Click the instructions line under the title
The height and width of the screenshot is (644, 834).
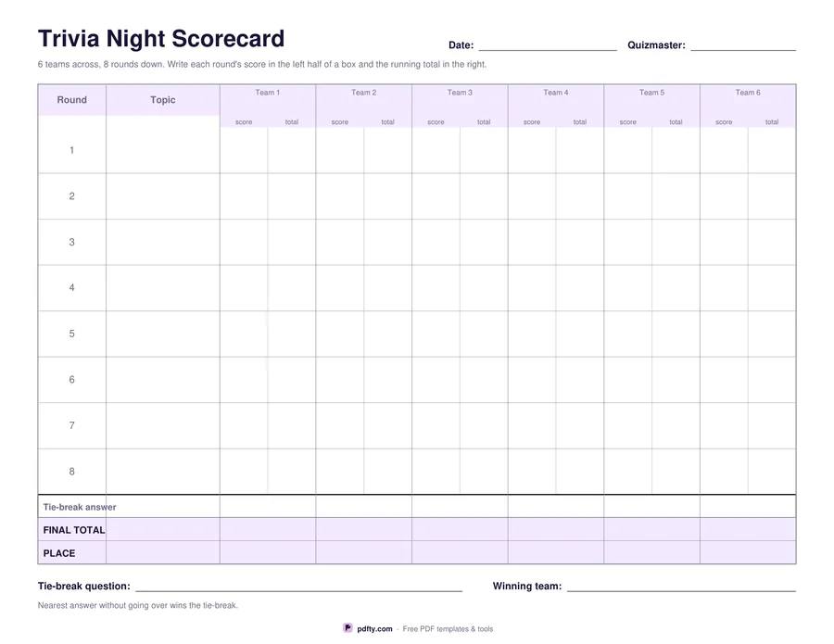point(262,64)
